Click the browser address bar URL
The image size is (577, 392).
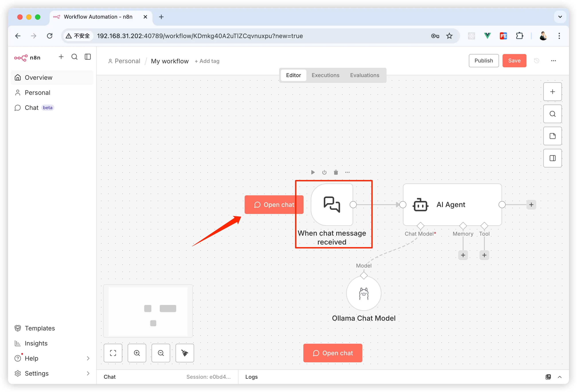click(200, 36)
